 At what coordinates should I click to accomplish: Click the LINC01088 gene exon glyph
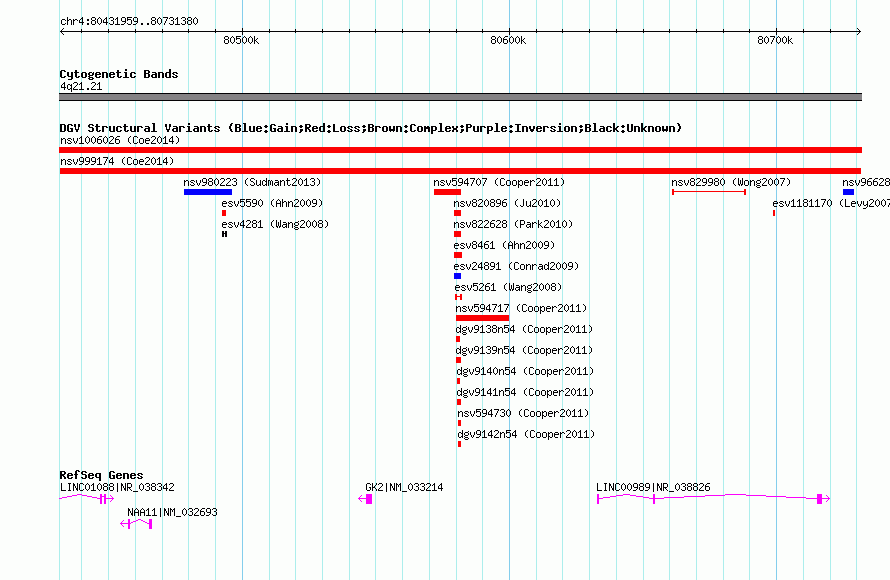(x=103, y=499)
